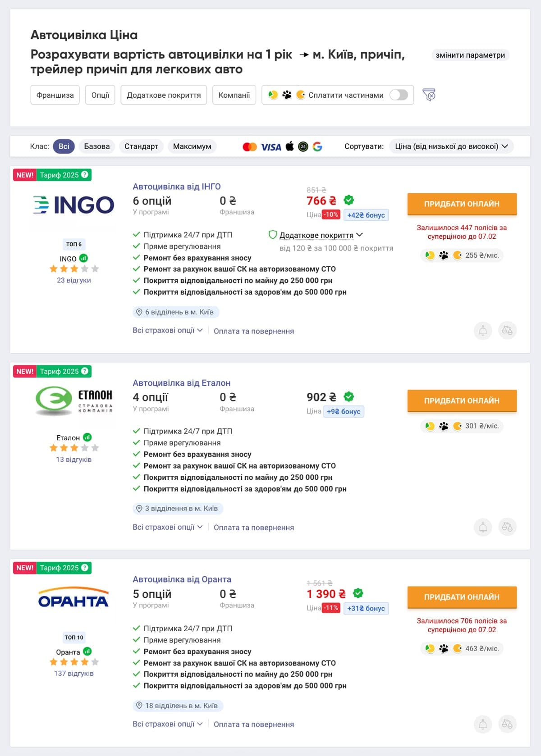
Task: Click the bell icon in Оранта card
Action: pyautogui.click(x=483, y=724)
